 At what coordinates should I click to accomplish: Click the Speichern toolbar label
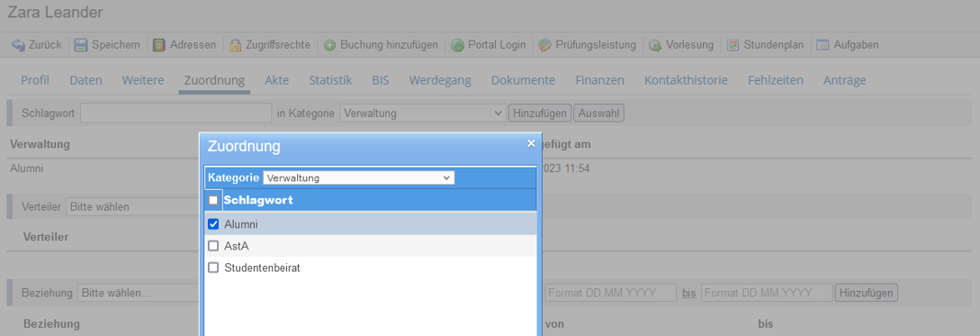[x=115, y=45]
